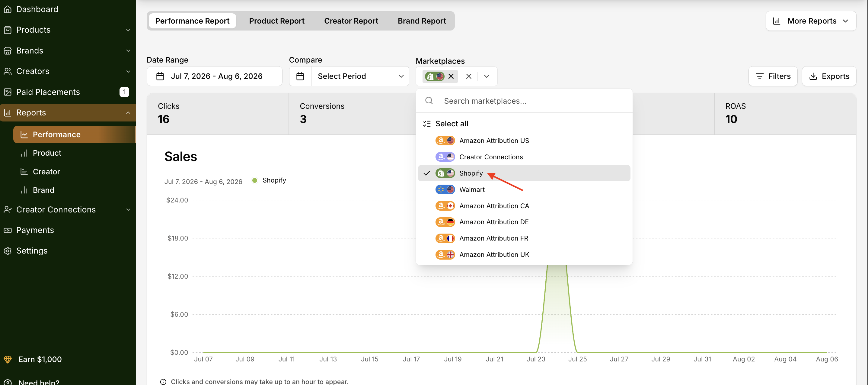Screen dimensions: 868x385
Task: Select Creator Connections marketplace option
Action: 524,157
